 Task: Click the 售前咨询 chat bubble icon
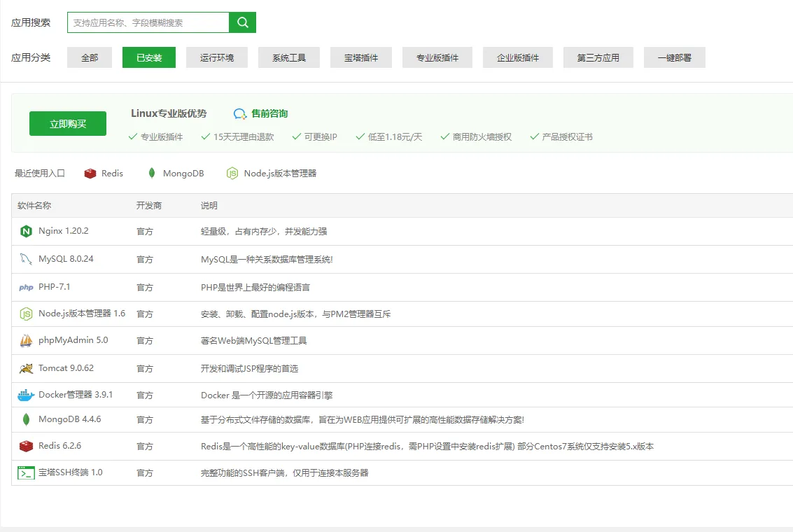pyautogui.click(x=240, y=114)
